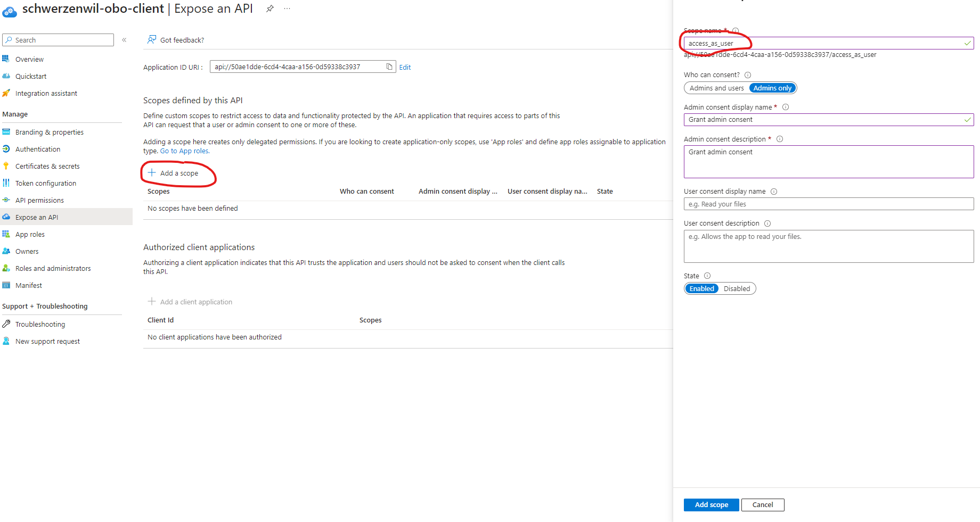Click info icon beside User consent description
The height and width of the screenshot is (522, 980).
(767, 223)
